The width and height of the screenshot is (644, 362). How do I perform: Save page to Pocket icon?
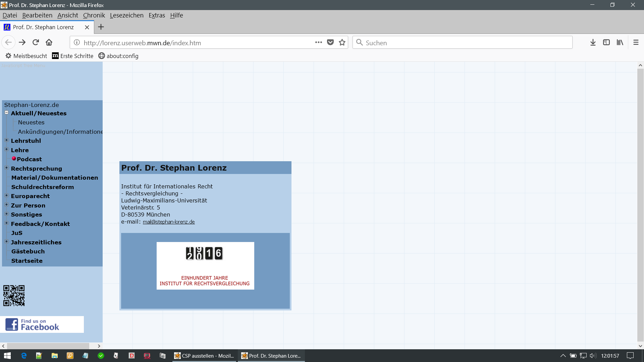point(330,43)
